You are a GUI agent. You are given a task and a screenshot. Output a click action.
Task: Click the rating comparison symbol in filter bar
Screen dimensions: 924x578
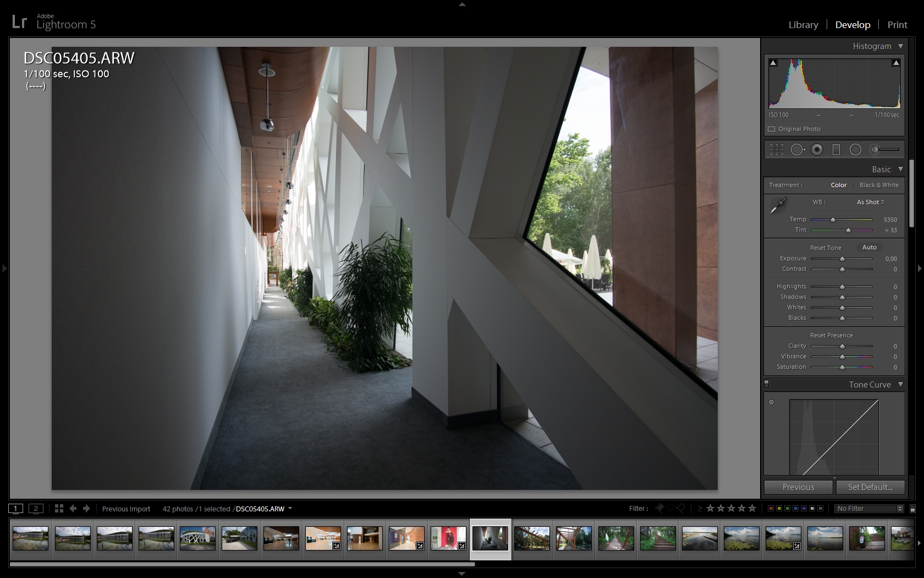(x=700, y=509)
